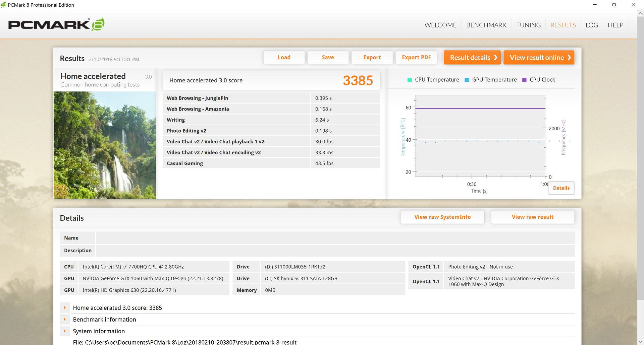Click the GPU Temperature legend swatch

click(x=467, y=80)
